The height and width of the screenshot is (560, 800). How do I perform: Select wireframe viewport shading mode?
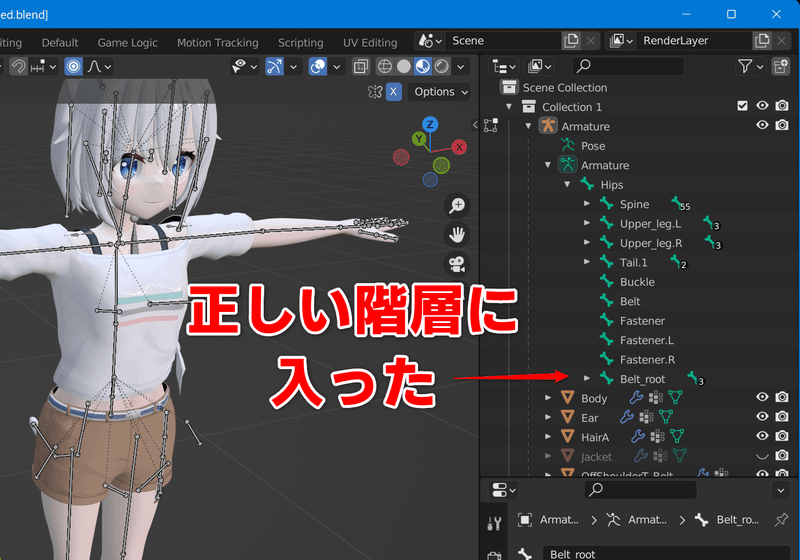(x=385, y=66)
